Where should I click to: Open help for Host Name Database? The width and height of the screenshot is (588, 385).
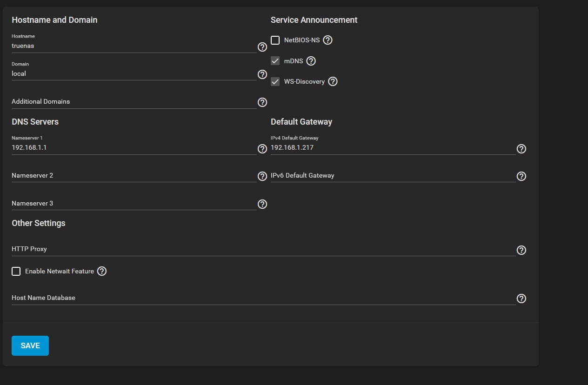pyautogui.click(x=521, y=299)
